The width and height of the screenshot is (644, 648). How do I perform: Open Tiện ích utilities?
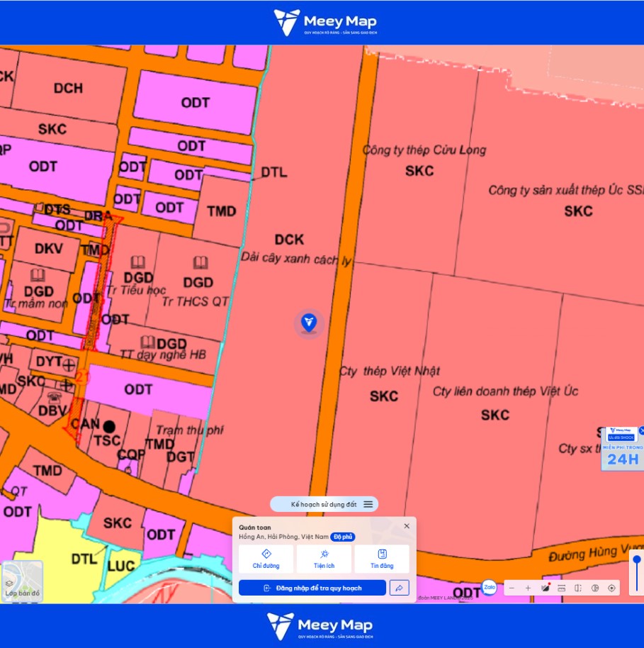(324, 559)
